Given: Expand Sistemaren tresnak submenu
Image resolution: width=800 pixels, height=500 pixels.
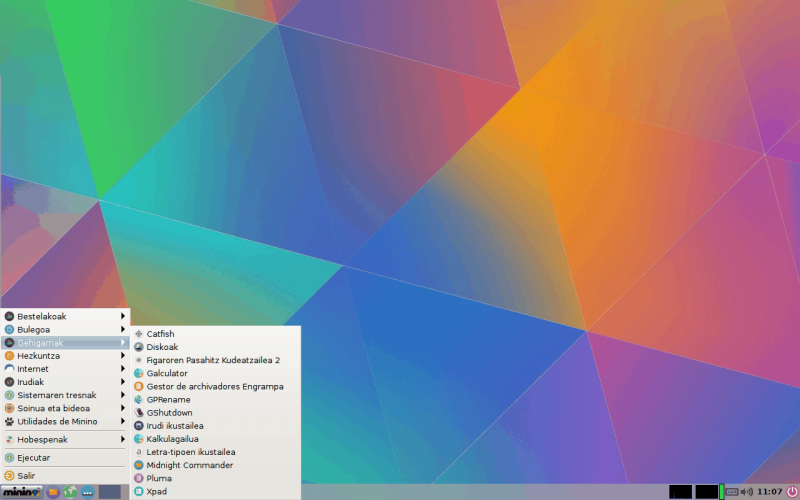Looking at the screenshot, I should 65,395.
